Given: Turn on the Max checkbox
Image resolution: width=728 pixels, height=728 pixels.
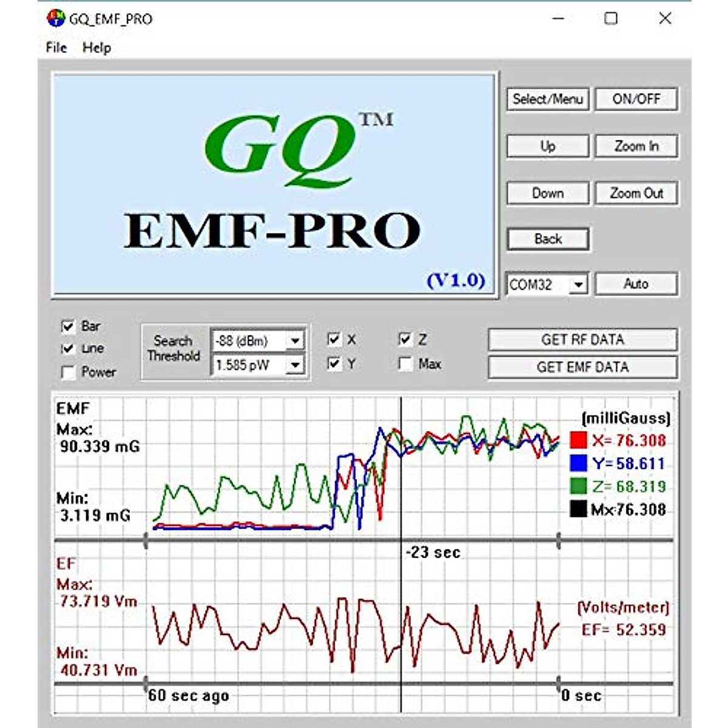Looking at the screenshot, I should pyautogui.click(x=405, y=364).
